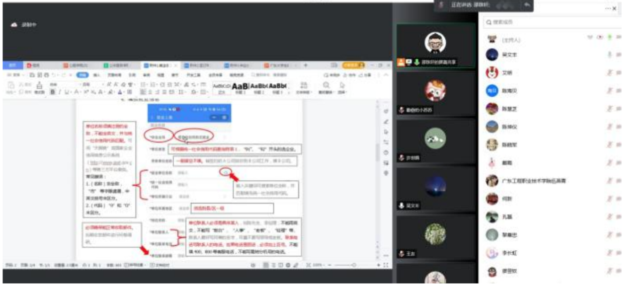644x287 pixels.
Task: Click the fullscreen icon in status bar
Action: tap(385, 265)
